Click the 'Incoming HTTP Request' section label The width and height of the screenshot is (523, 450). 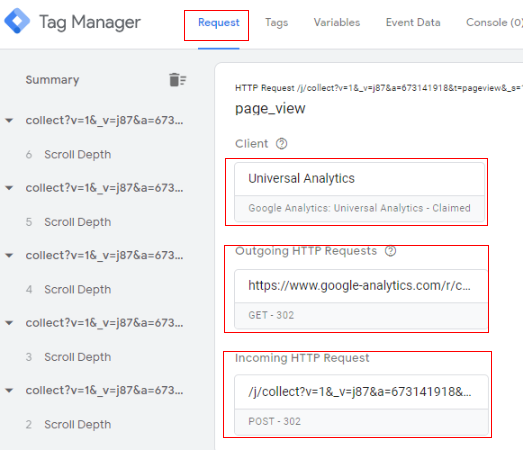[x=302, y=358]
